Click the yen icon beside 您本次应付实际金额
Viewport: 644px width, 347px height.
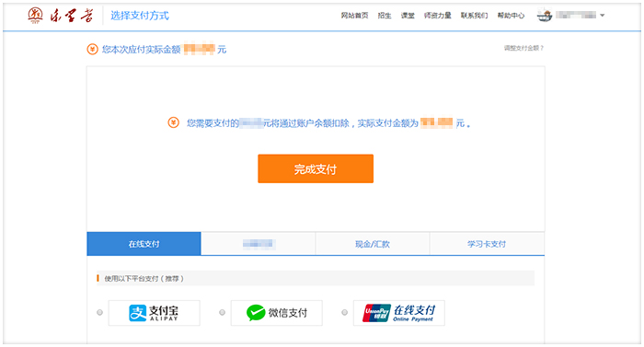[92, 50]
